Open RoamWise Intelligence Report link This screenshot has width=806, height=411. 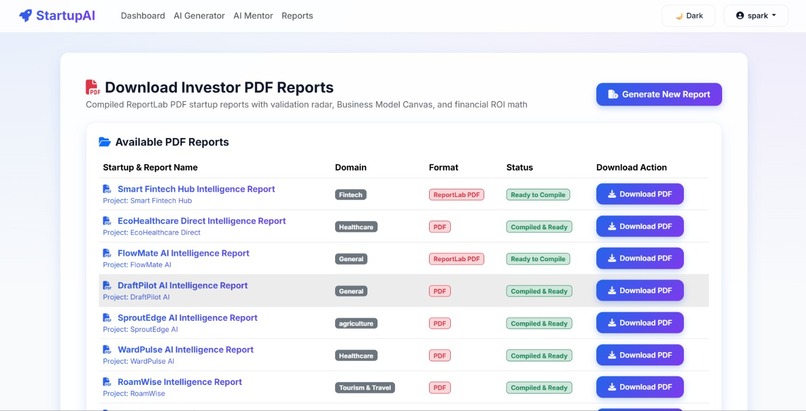180,382
